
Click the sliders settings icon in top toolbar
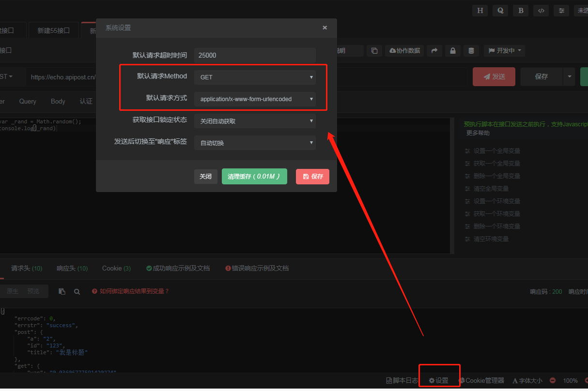coord(561,11)
